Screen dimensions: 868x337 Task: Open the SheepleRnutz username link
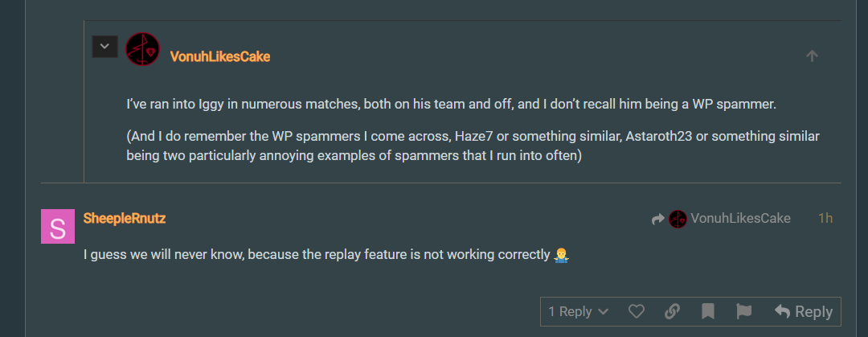[x=125, y=218]
